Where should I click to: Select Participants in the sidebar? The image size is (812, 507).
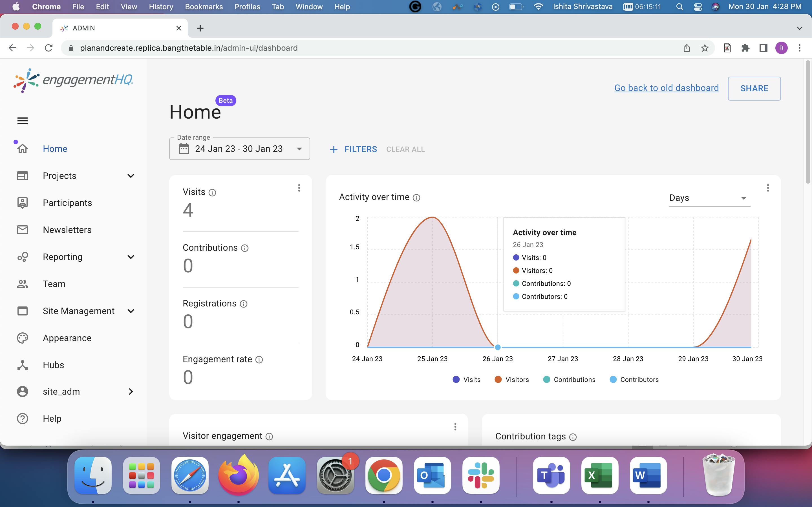coord(67,203)
